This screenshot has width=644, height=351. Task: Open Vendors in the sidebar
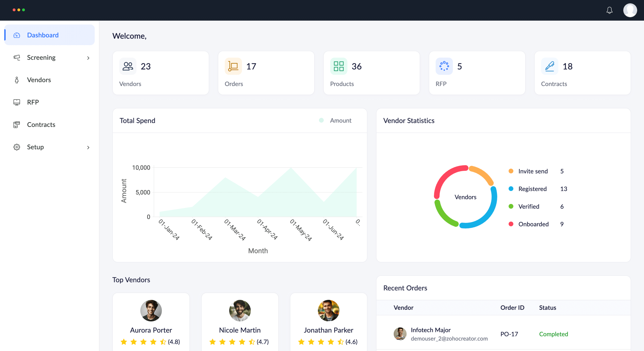[39, 80]
